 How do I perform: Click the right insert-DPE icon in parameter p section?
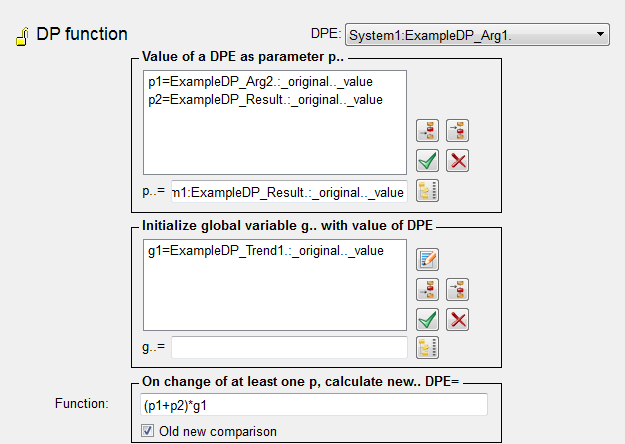(458, 130)
